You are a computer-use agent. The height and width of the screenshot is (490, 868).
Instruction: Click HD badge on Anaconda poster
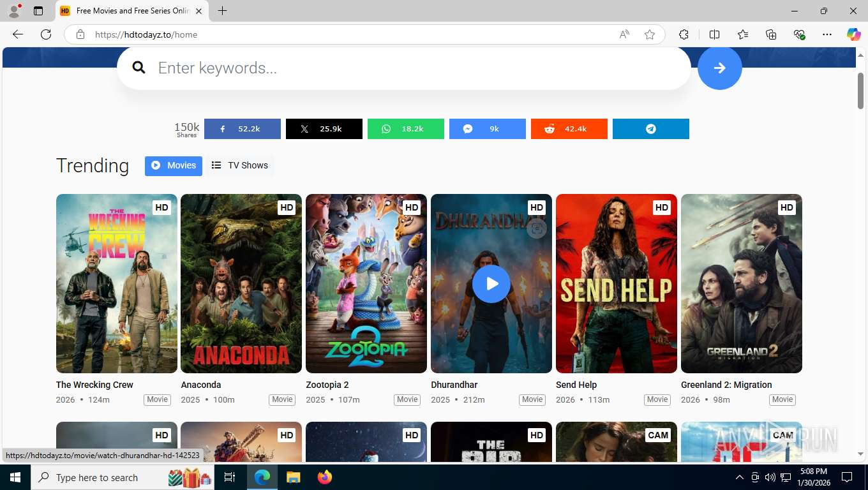coord(287,207)
